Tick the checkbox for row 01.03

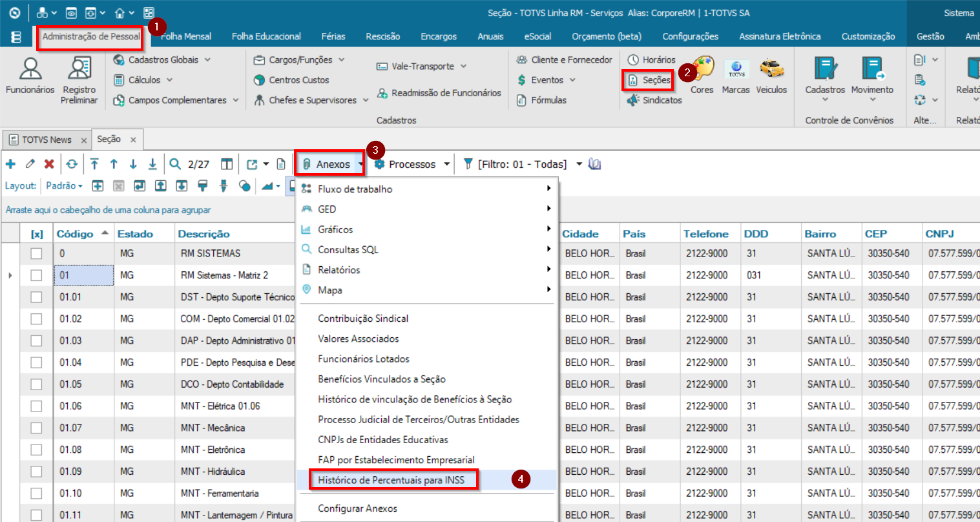[x=36, y=340]
